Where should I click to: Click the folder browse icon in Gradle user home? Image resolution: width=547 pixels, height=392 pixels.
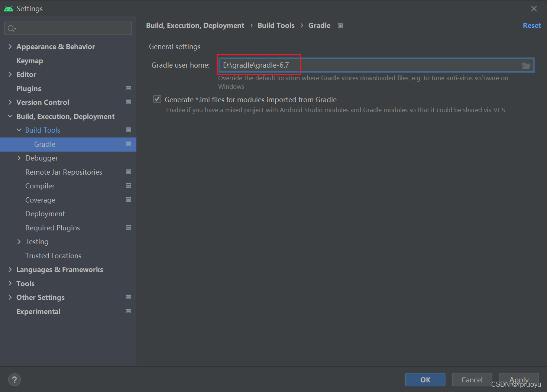coord(526,66)
